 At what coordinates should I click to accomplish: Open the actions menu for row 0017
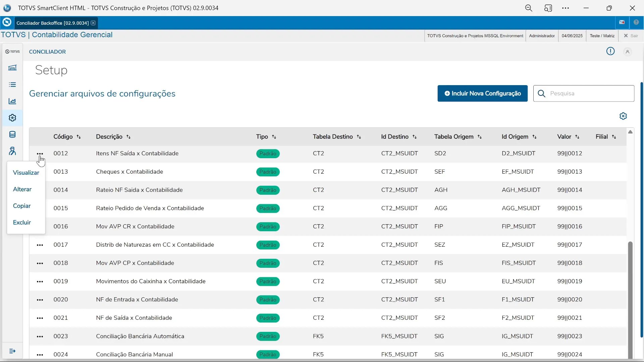tap(40, 246)
